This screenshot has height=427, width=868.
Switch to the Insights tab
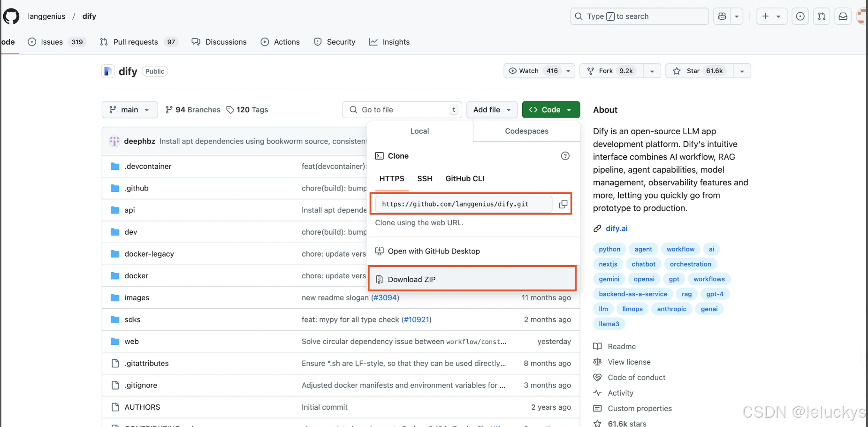[389, 42]
